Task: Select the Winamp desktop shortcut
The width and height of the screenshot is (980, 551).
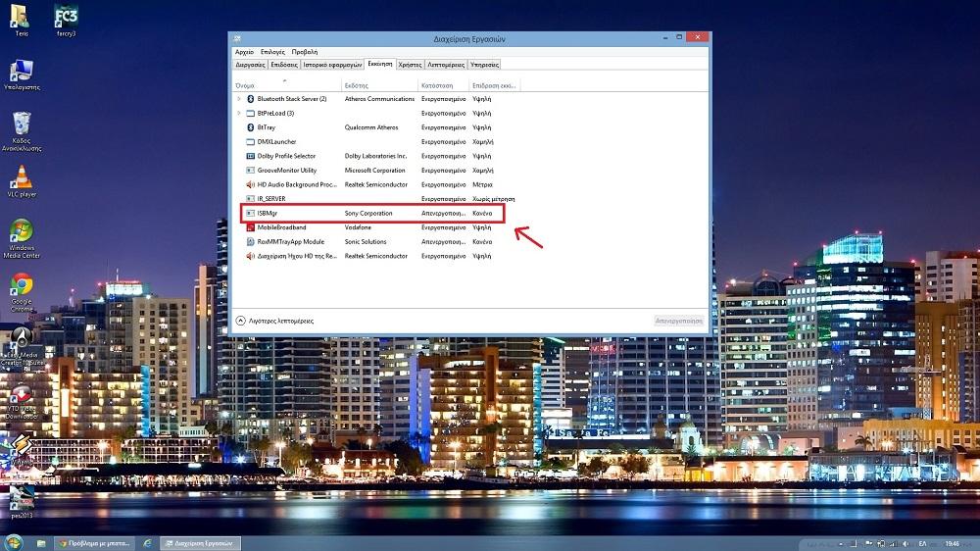Action: (x=22, y=450)
